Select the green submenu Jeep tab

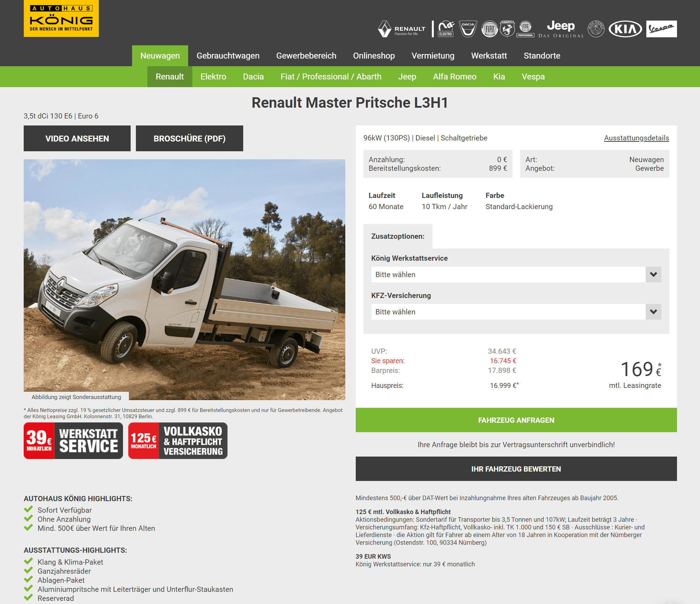coord(407,77)
